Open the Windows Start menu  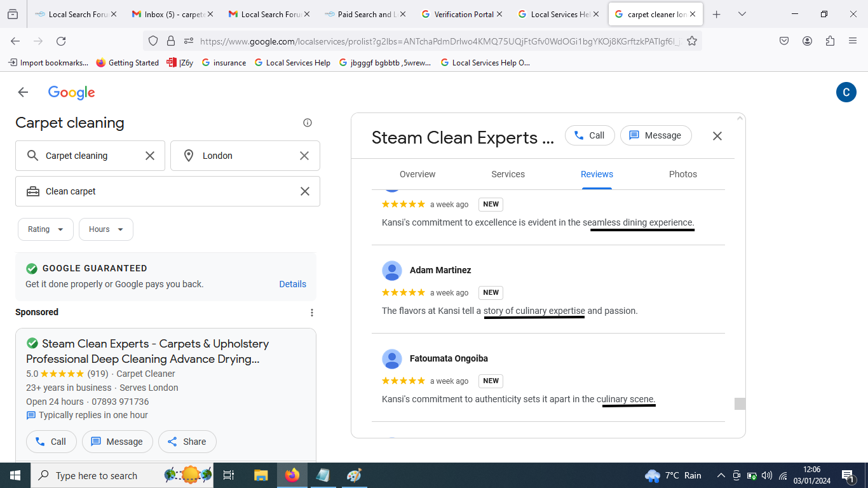coord(15,475)
